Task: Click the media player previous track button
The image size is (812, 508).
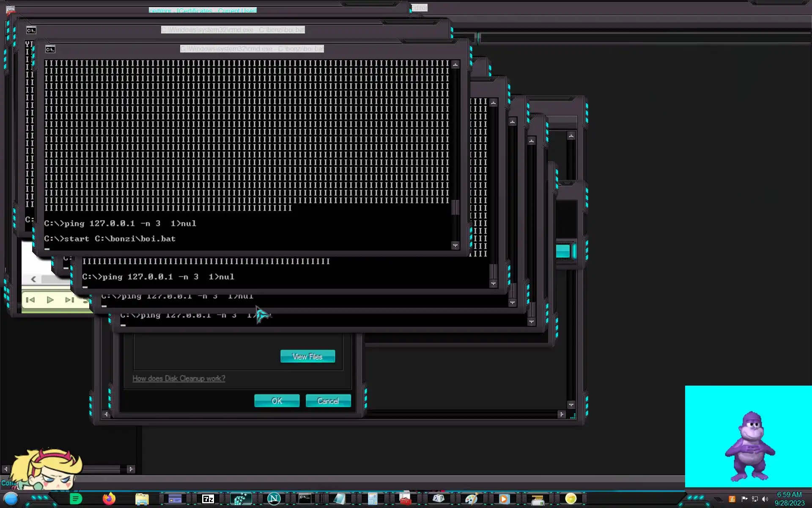Action: tap(30, 300)
